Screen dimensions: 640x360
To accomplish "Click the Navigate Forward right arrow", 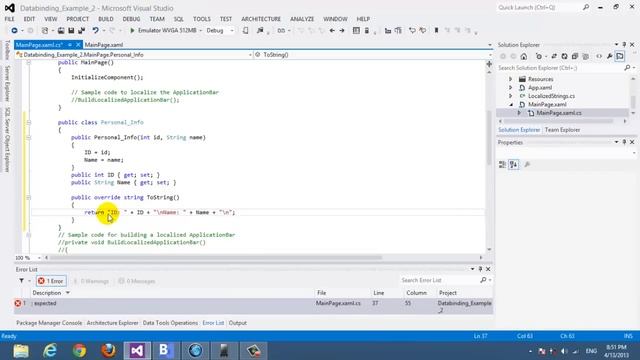I will tap(342, 31).
